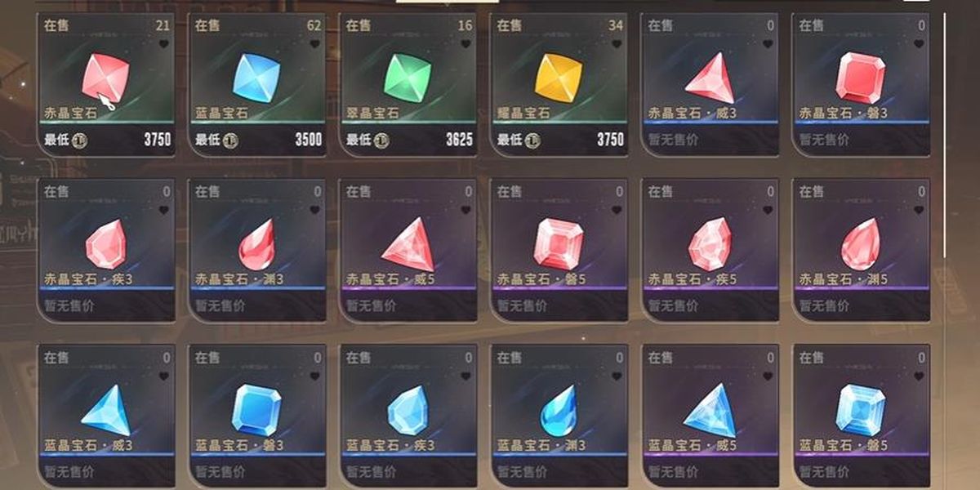Choose the yellow 耀晶宝石 gem icon
The width and height of the screenshot is (980, 490).
(559, 78)
